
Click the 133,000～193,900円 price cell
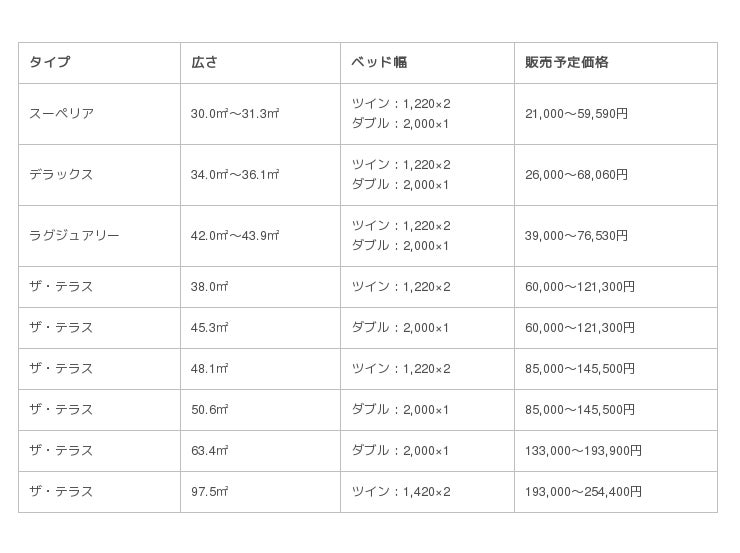583,451
